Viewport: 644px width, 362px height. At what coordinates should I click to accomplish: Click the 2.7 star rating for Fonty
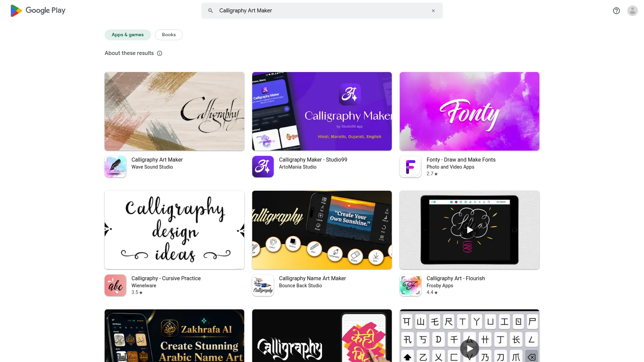[x=432, y=174]
